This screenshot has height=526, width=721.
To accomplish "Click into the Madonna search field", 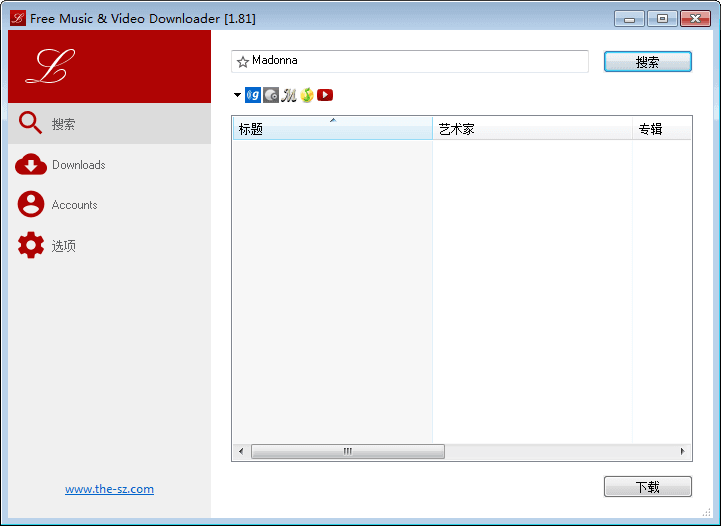I will pos(410,61).
